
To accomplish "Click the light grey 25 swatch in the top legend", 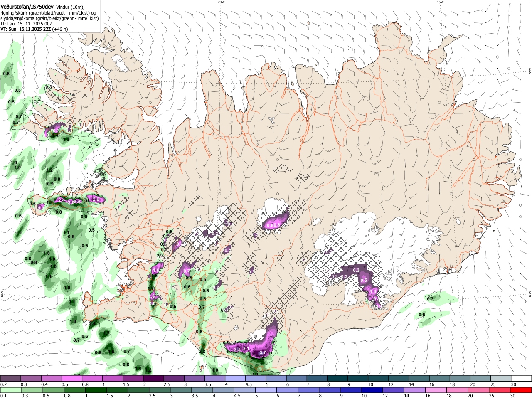I will pyautogui.click(x=501, y=379).
